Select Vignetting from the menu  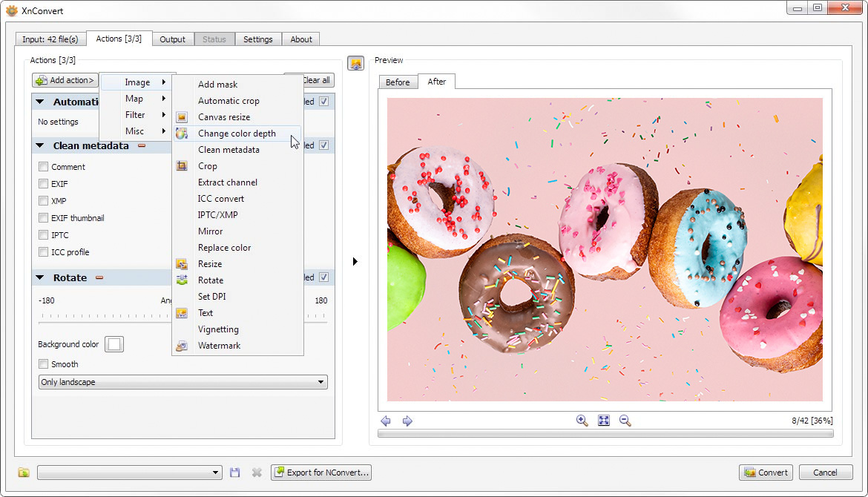(238, 329)
